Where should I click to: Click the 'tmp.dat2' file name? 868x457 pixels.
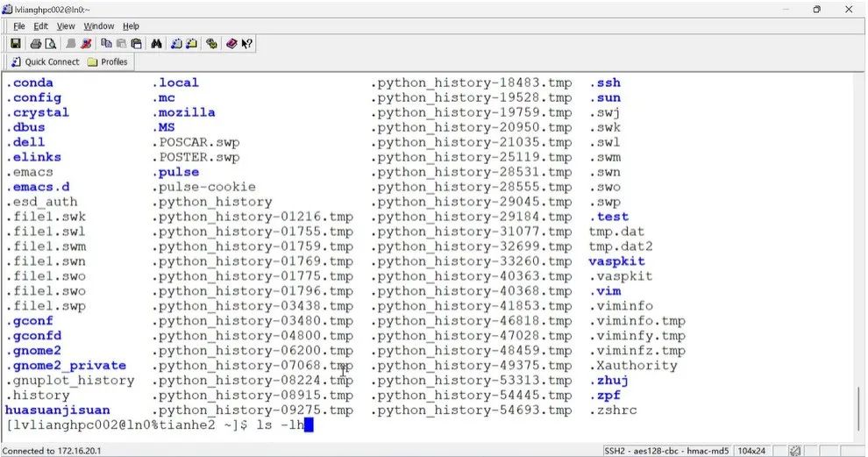point(621,246)
